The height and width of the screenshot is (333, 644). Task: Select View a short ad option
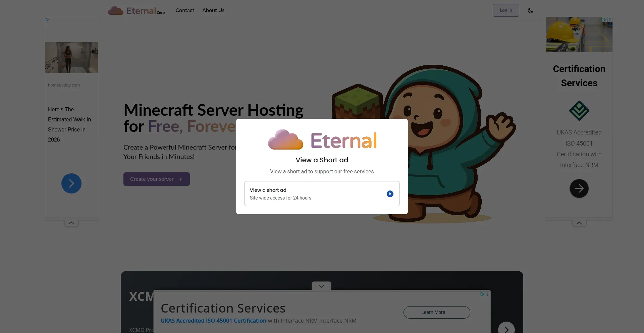click(x=322, y=194)
